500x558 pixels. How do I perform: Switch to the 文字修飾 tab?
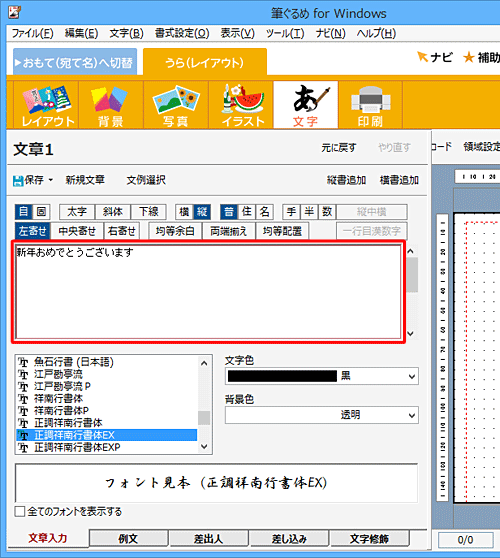369,538
